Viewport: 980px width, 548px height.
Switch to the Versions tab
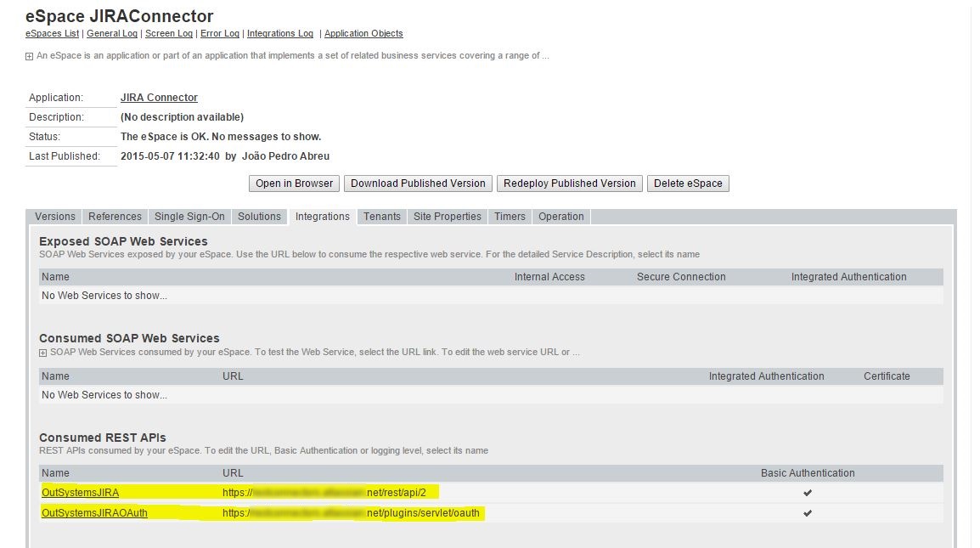(x=55, y=217)
